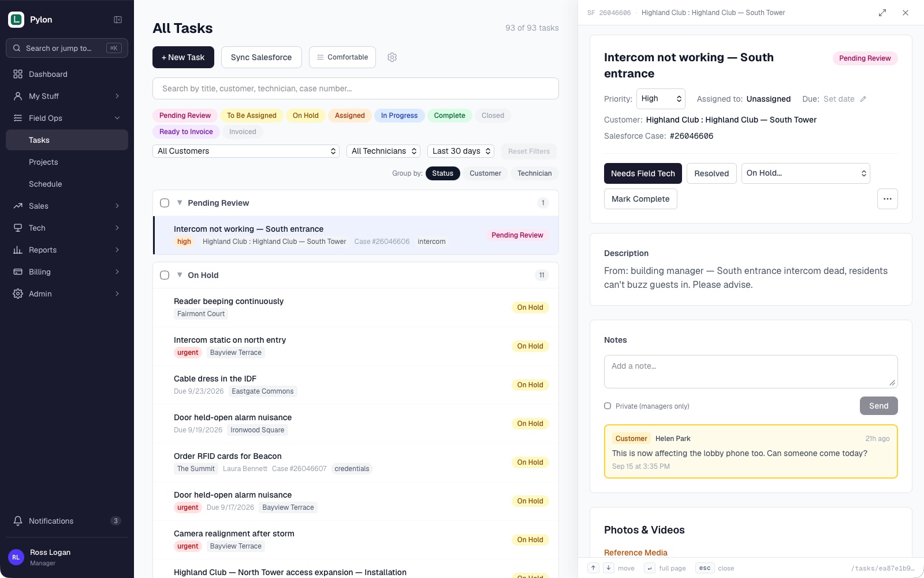This screenshot has height=578, width=924.
Task: Focus the Add a note text area
Action: click(751, 372)
